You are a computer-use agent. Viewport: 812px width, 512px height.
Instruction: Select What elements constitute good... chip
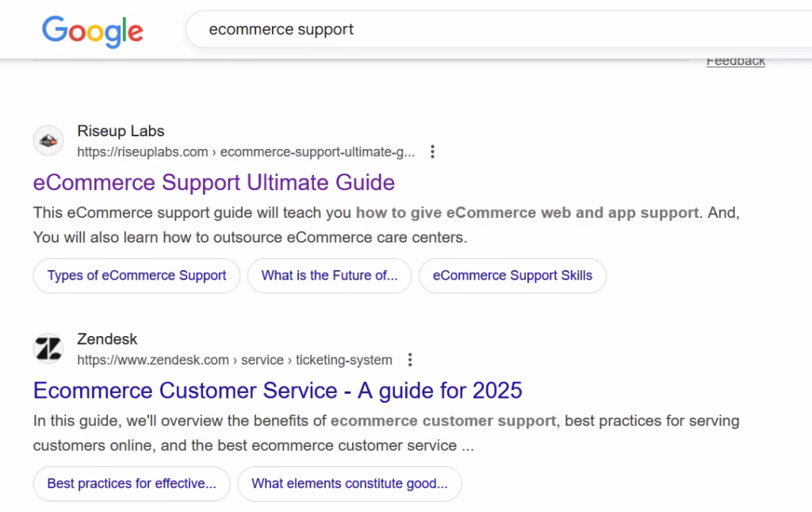350,484
